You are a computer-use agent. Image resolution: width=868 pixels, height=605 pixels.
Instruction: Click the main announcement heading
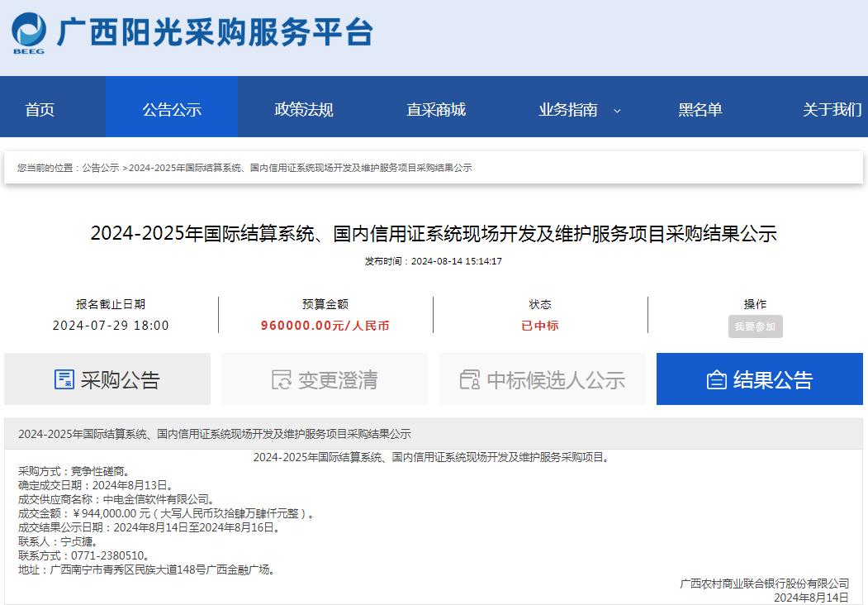pyautogui.click(x=434, y=233)
